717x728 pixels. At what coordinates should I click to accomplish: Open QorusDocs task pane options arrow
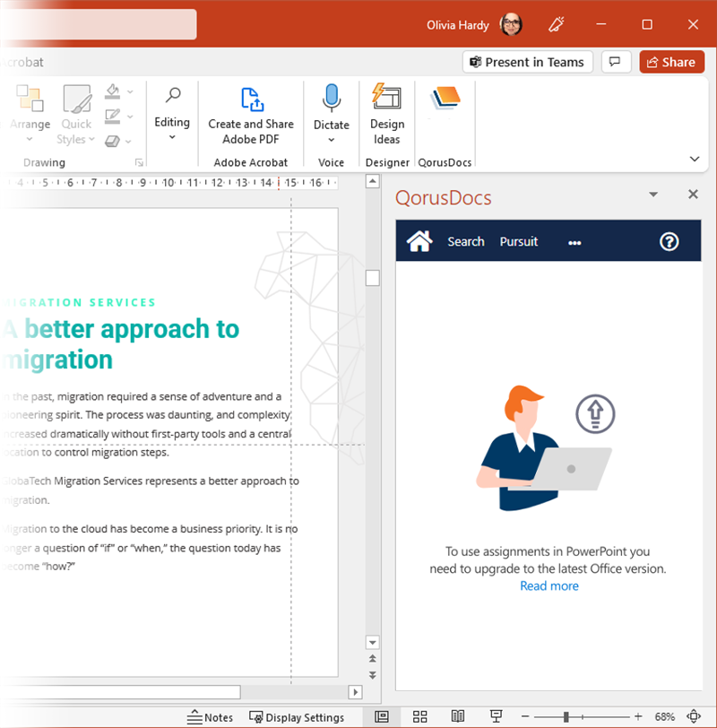coord(653,194)
